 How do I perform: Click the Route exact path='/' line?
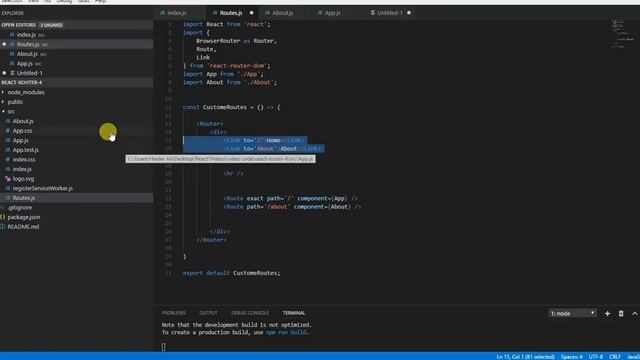pyautogui.click(x=290, y=198)
